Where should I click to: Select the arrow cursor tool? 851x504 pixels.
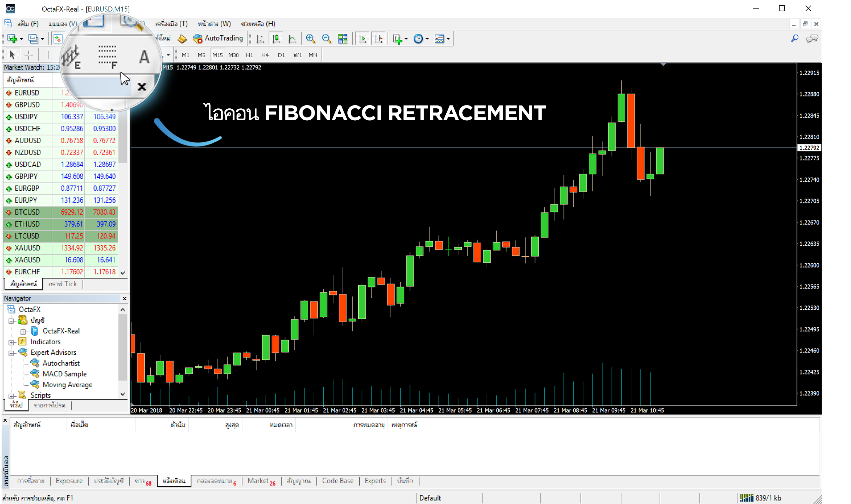13,55
